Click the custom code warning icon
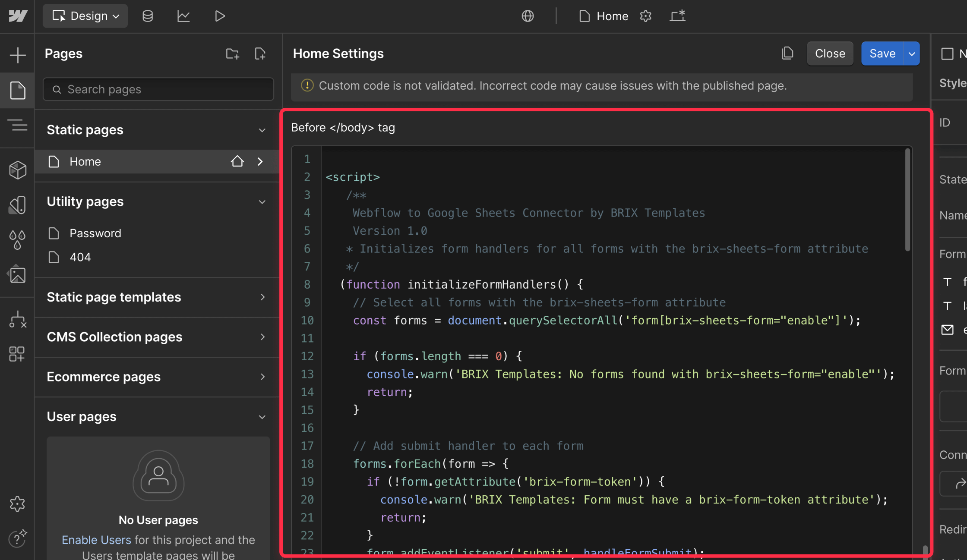Screen dimensions: 967x560 tap(307, 85)
